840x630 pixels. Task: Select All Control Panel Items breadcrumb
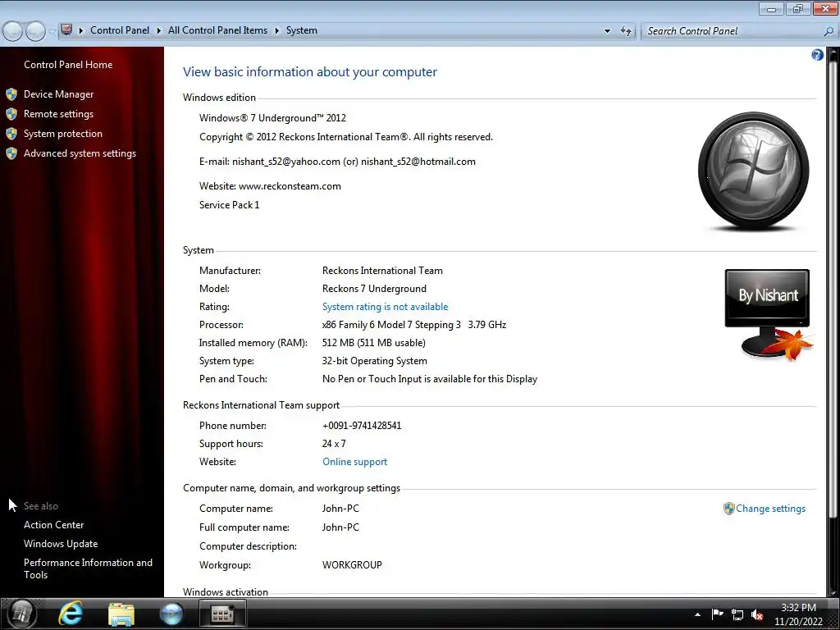pos(217,30)
